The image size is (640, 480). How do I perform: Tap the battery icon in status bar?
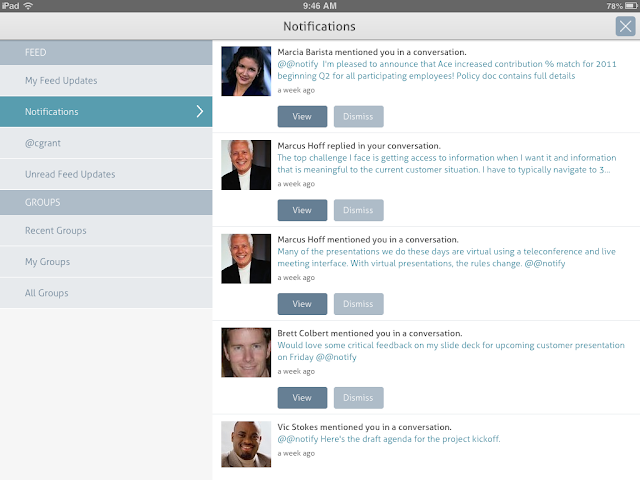point(631,6)
